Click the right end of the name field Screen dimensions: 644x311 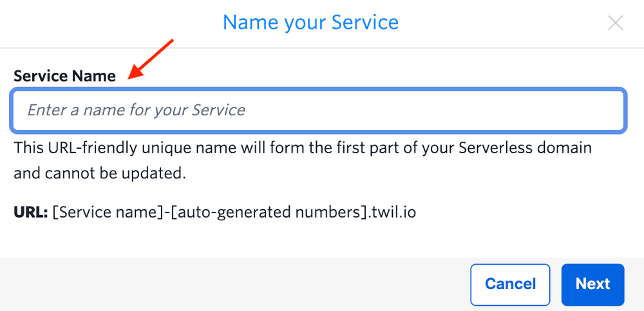(x=599, y=110)
